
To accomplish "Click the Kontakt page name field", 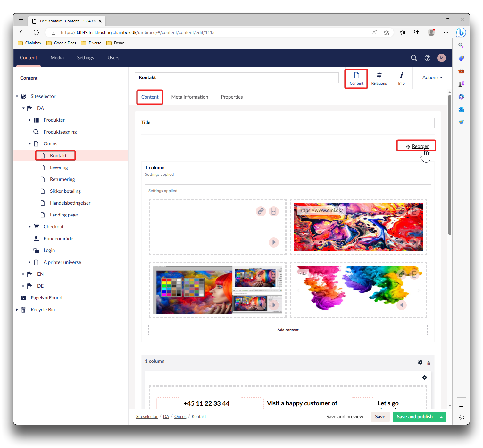I will pos(237,77).
